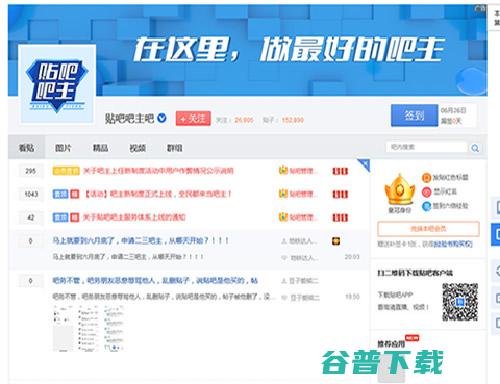This screenshot has height=384, width=500.
Task: Click the blue folded-corner icon above the post list
Action: tap(364, 165)
